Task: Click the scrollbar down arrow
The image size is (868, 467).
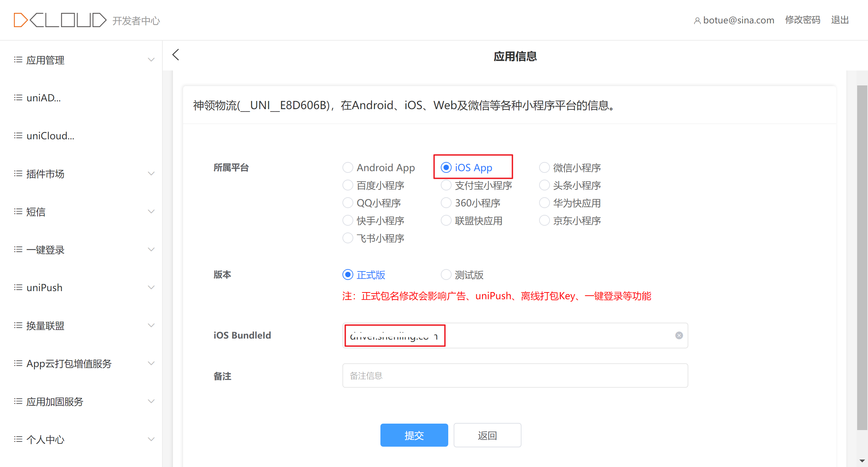Action: (x=862, y=461)
